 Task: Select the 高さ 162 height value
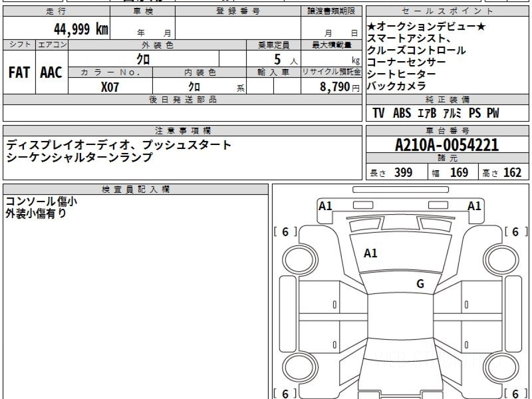[502, 172]
